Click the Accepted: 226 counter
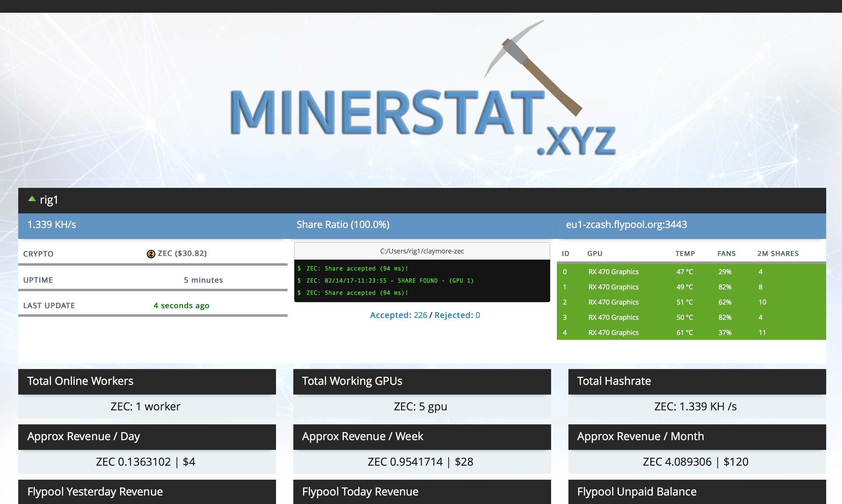The width and height of the screenshot is (842, 504). point(399,315)
